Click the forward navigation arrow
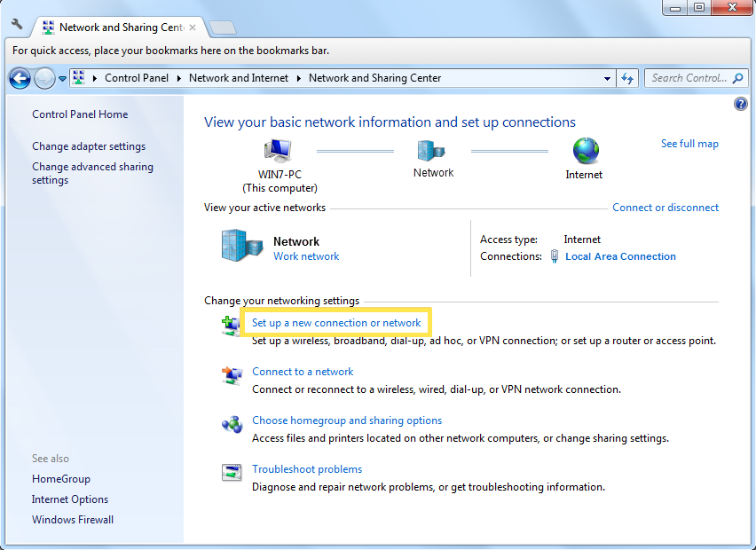This screenshot has height=550, width=756. (x=43, y=78)
